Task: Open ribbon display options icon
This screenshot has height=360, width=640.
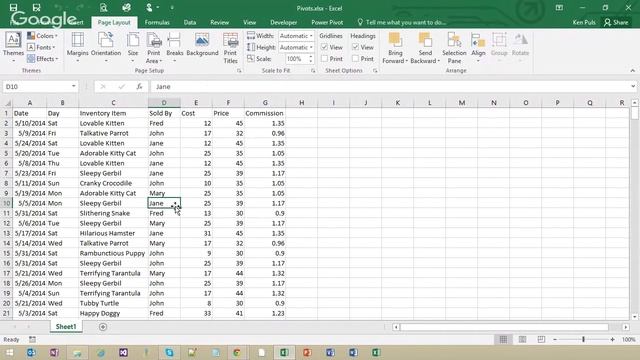Action: 559,7
